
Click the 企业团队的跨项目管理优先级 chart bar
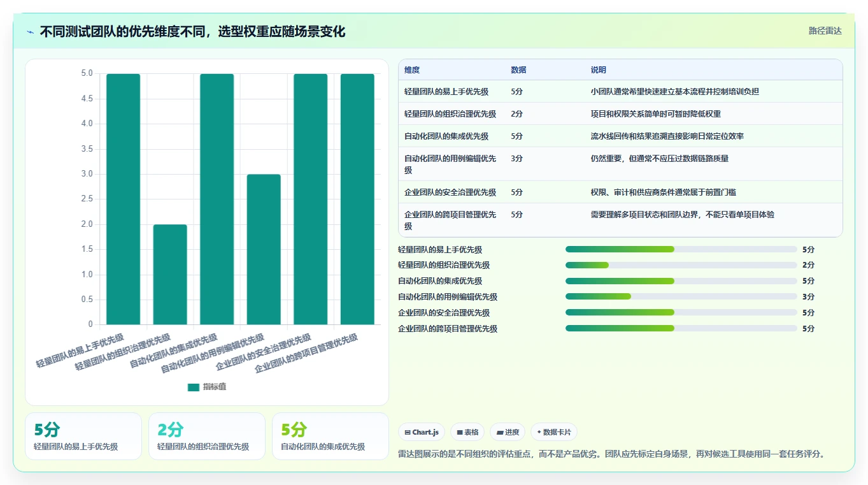pyautogui.click(x=357, y=199)
